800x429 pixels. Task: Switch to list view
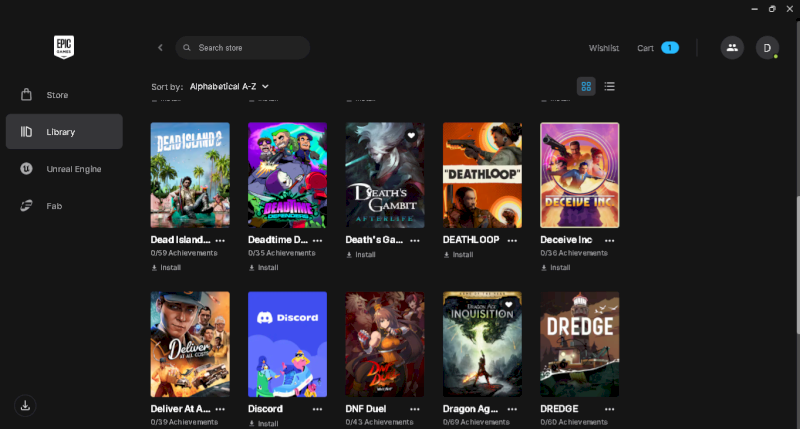609,86
